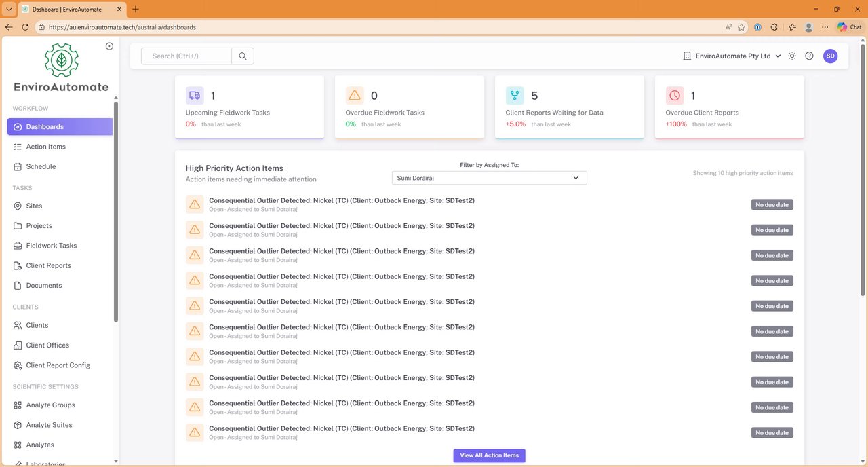Click the warning icon on Overdue Fieldwork Tasks card
This screenshot has width=868, height=467.
(x=355, y=96)
